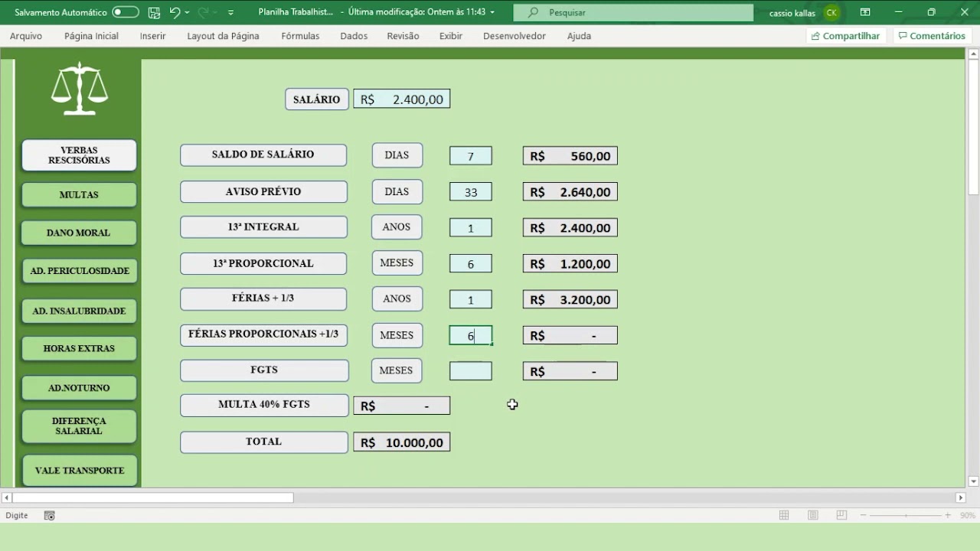Click the zoom in plus button
The image size is (980, 551).
tap(948, 516)
